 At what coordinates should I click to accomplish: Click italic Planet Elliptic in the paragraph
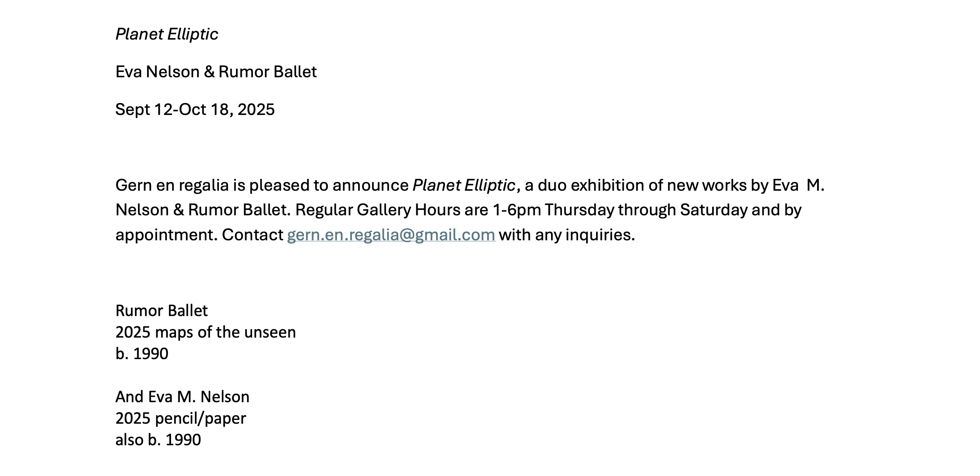(x=463, y=185)
